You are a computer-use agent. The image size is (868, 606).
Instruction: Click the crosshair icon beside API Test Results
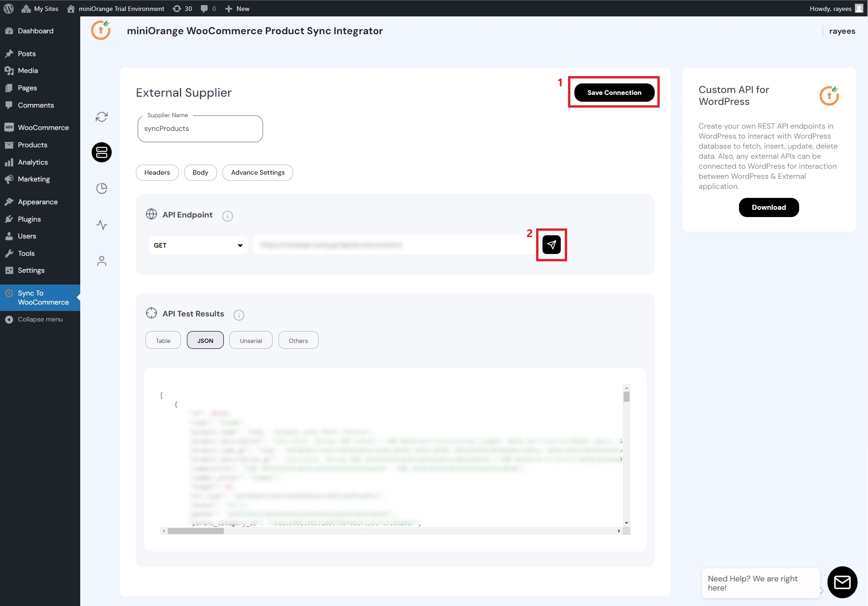151,313
